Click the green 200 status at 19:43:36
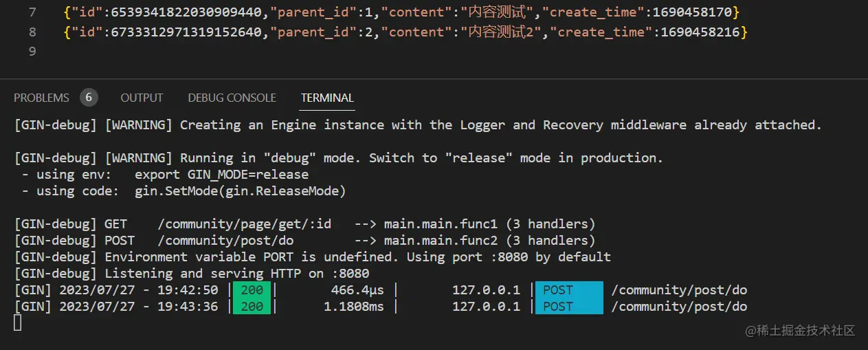 coord(252,306)
